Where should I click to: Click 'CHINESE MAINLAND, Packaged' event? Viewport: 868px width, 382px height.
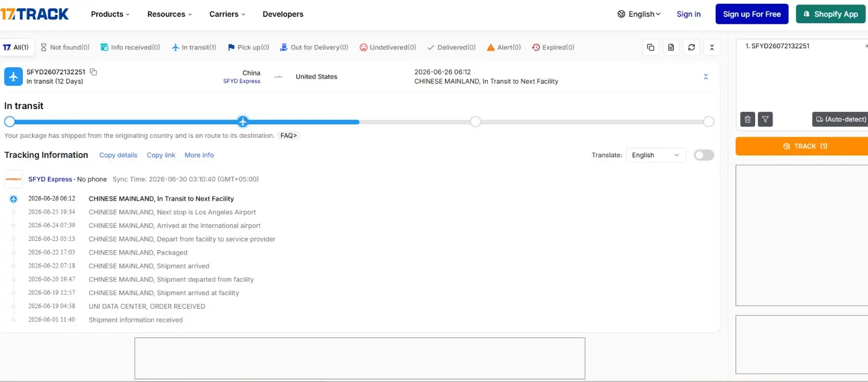pyautogui.click(x=138, y=253)
